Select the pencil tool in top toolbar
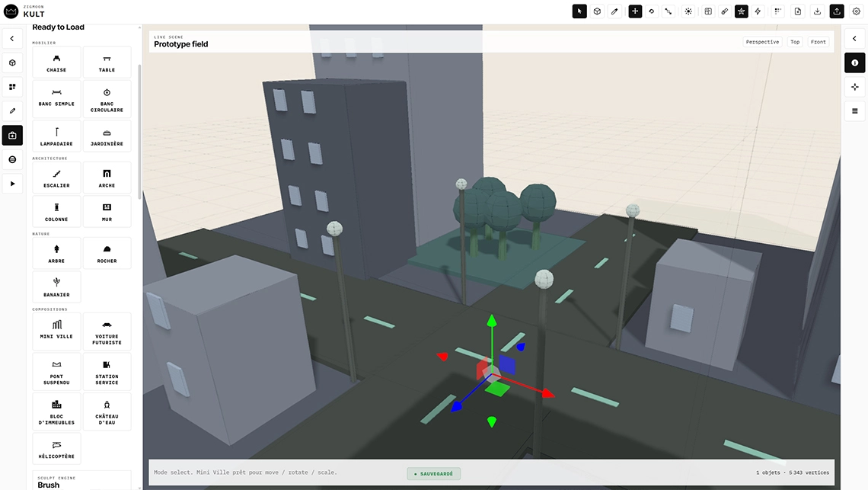This screenshot has height=490, width=868. 614,11
